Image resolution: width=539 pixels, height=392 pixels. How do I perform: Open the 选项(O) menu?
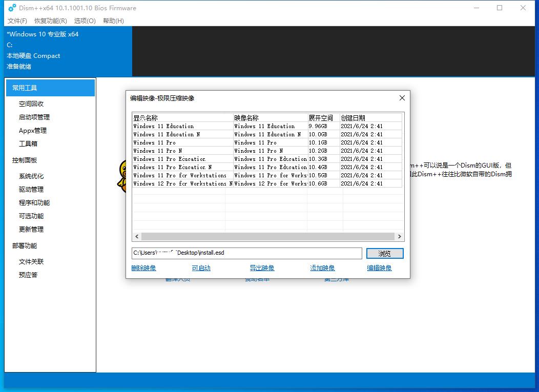pos(85,21)
